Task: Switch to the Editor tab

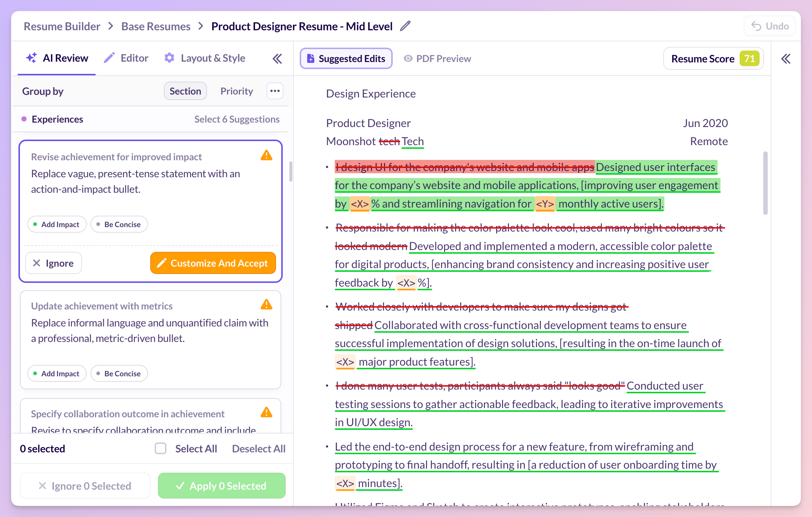Action: tap(126, 58)
